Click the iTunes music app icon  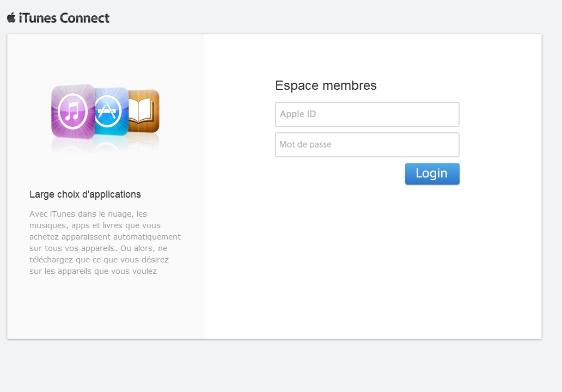73,112
